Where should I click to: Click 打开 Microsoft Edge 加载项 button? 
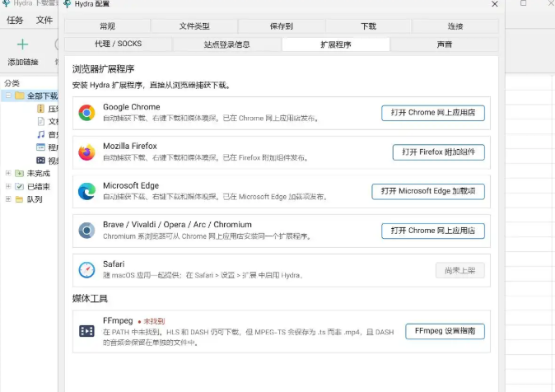pos(428,192)
